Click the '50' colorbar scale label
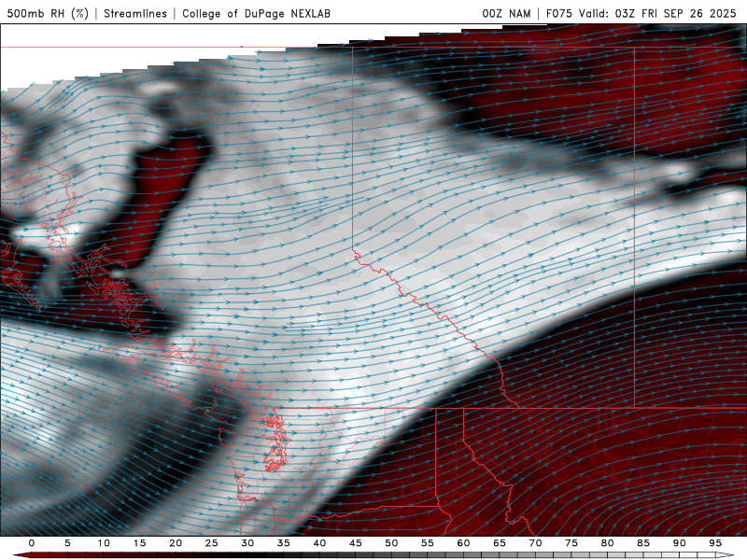This screenshot has width=747, height=560. coord(391,543)
